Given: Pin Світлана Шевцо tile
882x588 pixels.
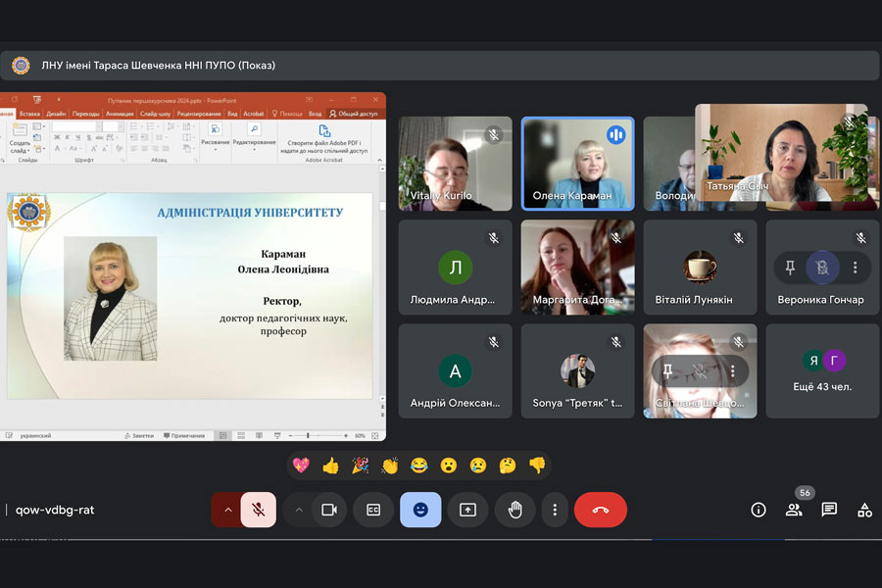Looking at the screenshot, I should (x=667, y=370).
